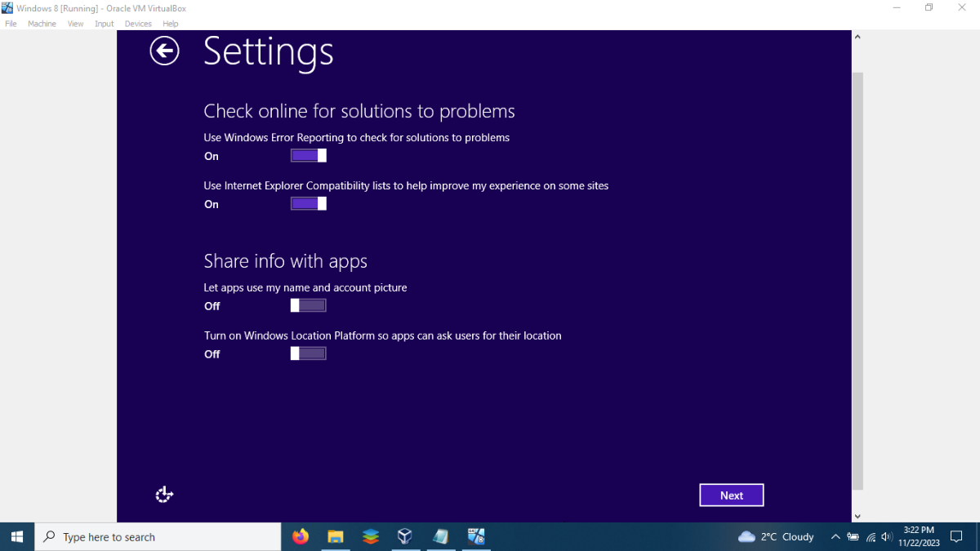The image size is (980, 551).
Task: Go back using the circled arrow icon
Action: 164,51
